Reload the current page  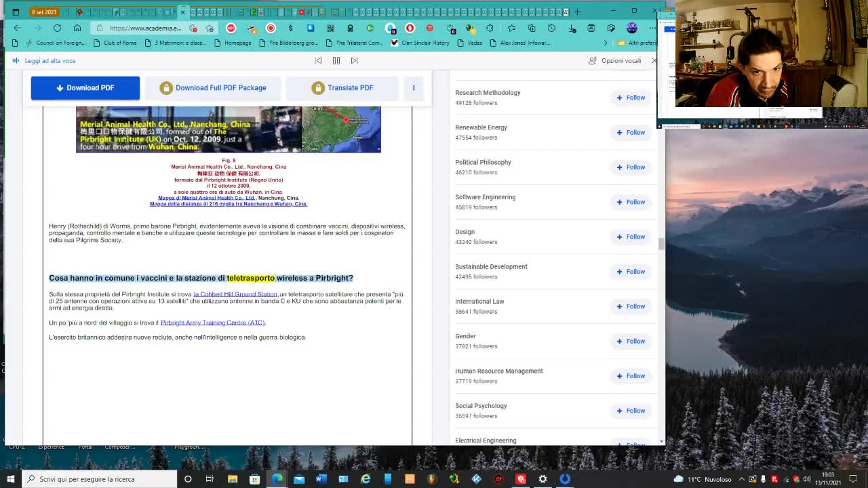pyautogui.click(x=57, y=28)
